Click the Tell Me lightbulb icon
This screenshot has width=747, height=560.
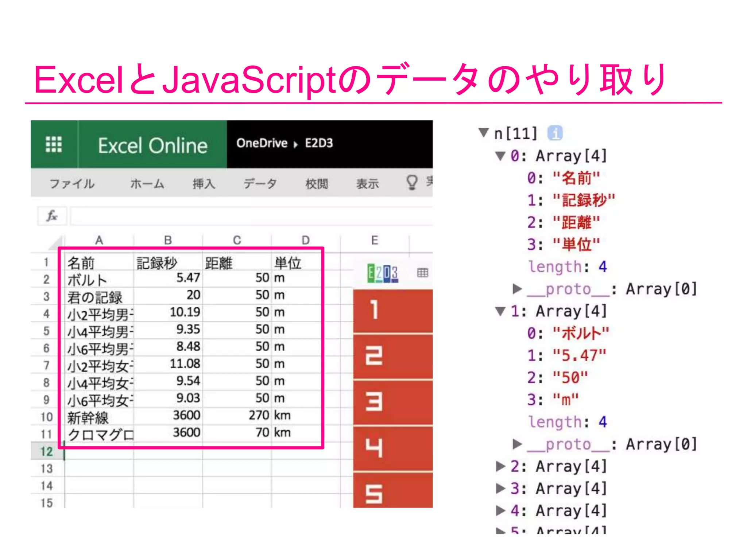point(412,182)
